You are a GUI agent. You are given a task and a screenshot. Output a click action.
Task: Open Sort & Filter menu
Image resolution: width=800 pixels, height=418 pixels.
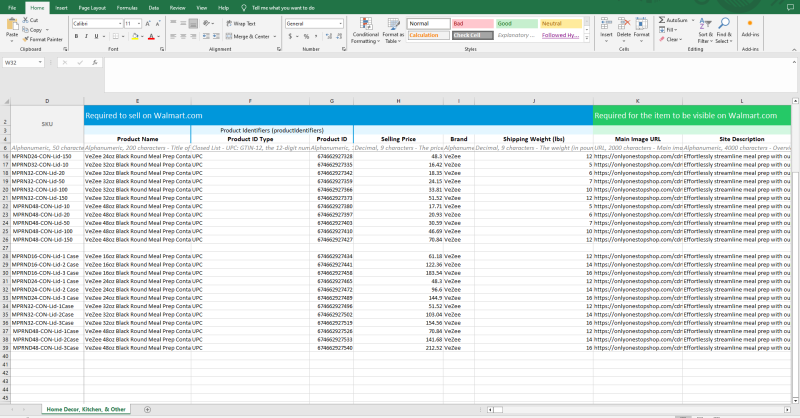(705, 31)
